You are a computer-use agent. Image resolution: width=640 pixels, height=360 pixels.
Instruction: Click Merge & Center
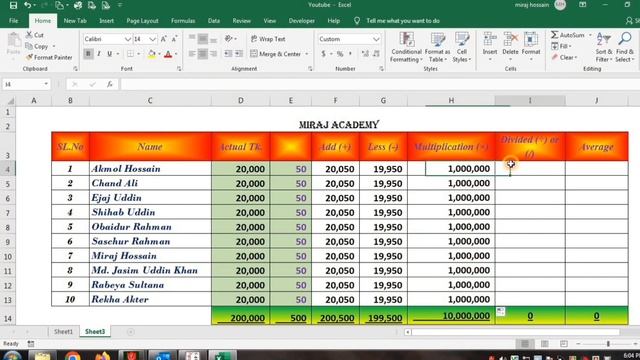click(x=276, y=54)
